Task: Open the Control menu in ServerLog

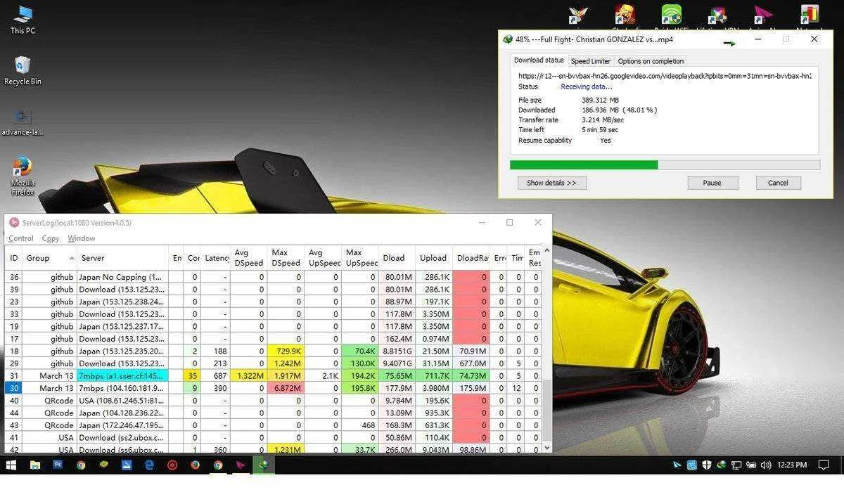Action: 21,238
